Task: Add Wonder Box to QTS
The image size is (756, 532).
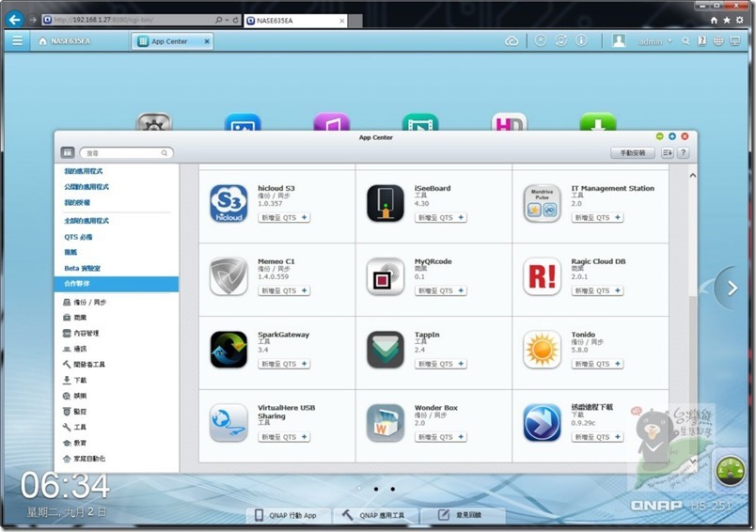Action: coord(441,436)
